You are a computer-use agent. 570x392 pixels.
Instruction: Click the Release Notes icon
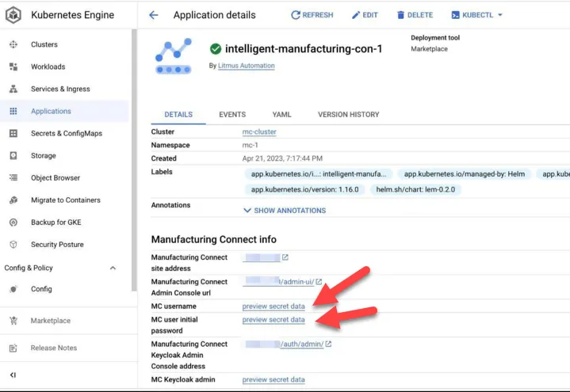point(13,348)
